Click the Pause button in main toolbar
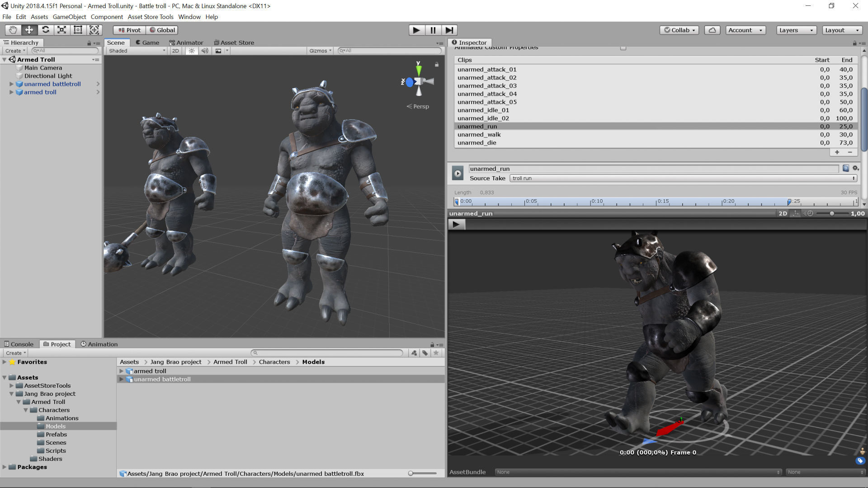The height and width of the screenshot is (488, 868). click(x=433, y=30)
